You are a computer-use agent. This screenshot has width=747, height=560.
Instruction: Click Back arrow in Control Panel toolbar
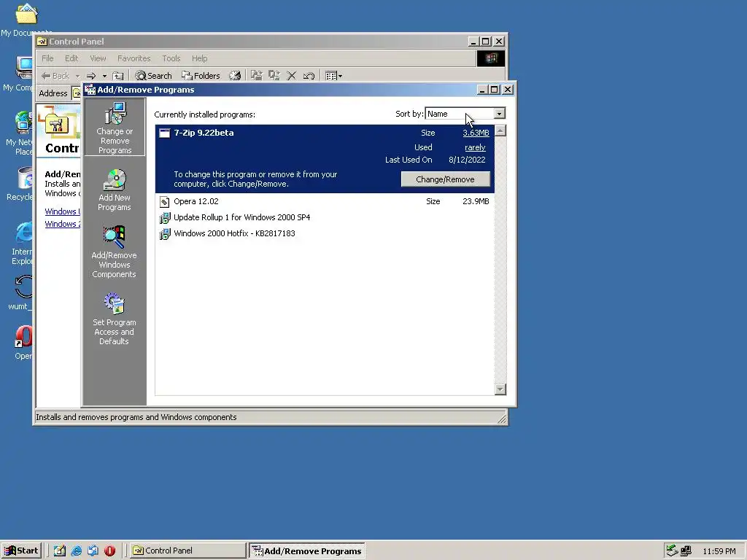tap(55, 76)
